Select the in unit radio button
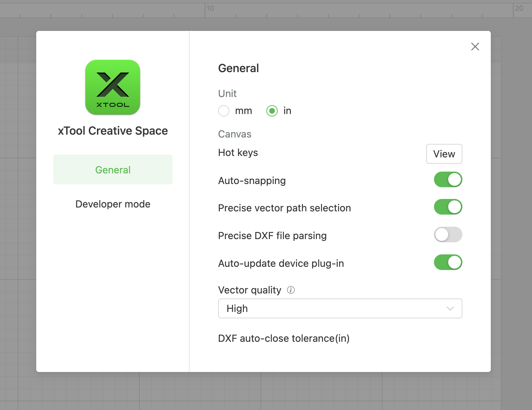 [272, 111]
